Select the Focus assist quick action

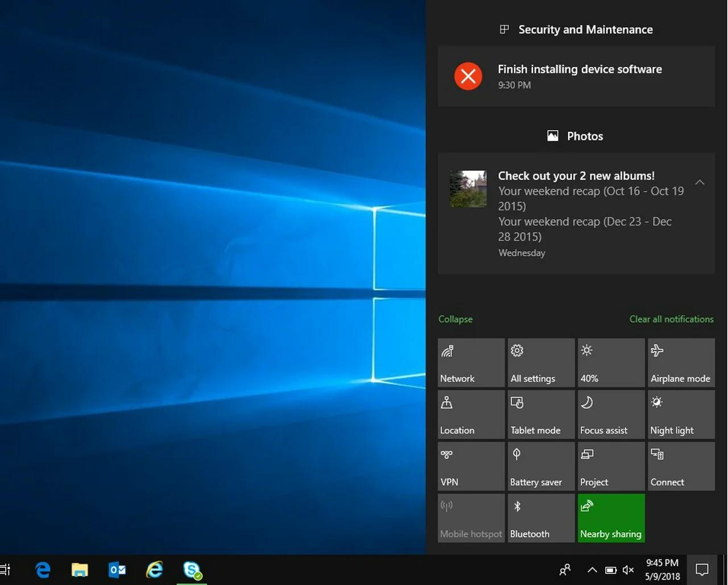611,414
